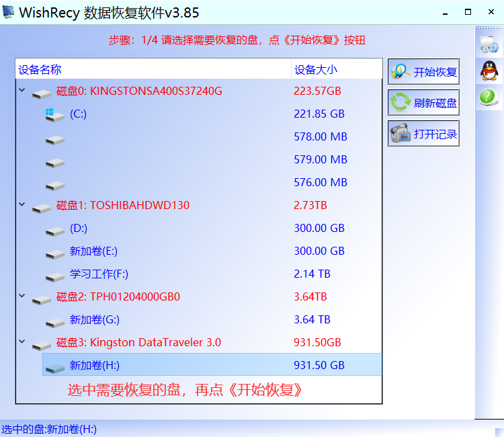Screen dimensions: 504x437
Task: Select the highlighted 新加卷(H:) partition
Action: coord(212,364)
